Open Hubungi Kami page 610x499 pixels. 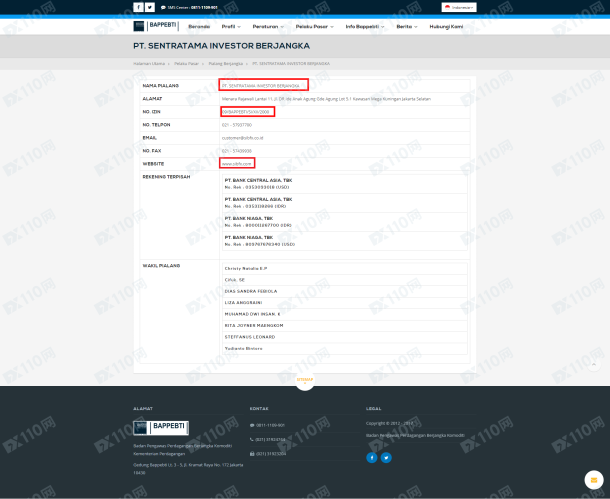tap(446, 26)
